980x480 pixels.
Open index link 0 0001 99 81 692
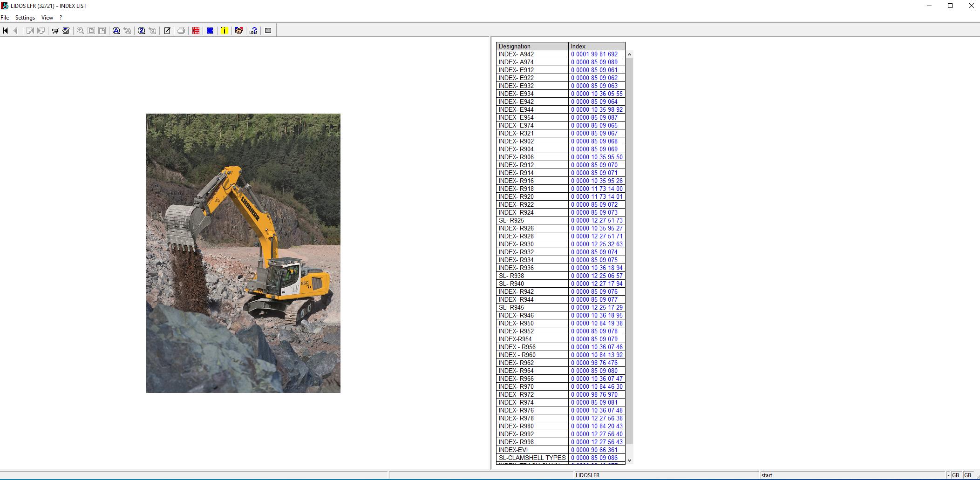point(594,54)
